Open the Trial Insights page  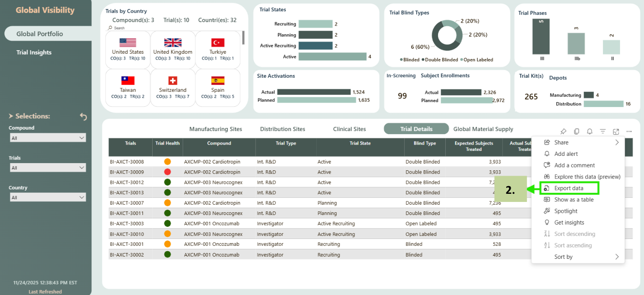point(34,52)
